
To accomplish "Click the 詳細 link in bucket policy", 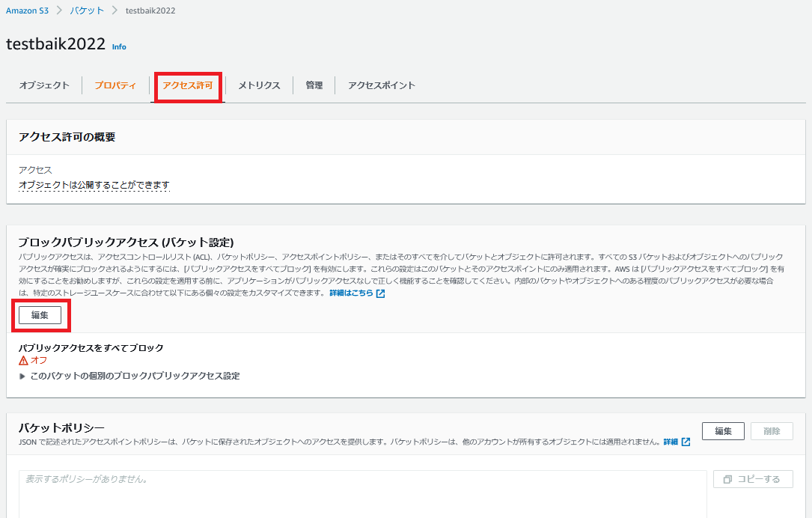I will point(671,442).
